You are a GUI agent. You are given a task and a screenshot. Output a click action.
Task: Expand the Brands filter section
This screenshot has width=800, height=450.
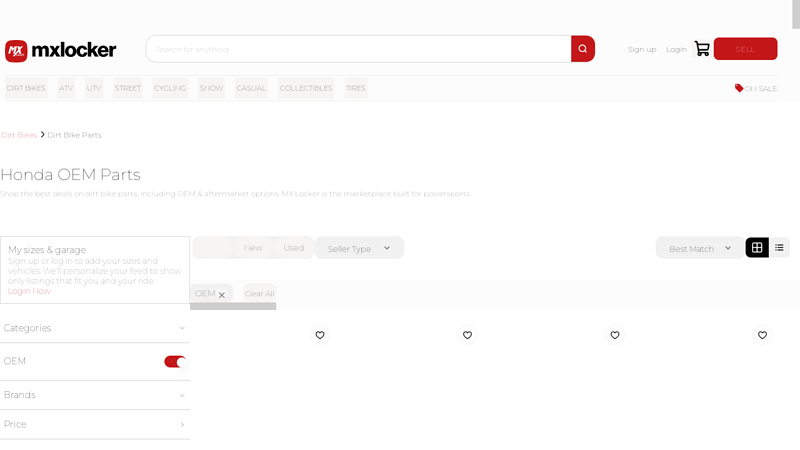(x=95, y=395)
